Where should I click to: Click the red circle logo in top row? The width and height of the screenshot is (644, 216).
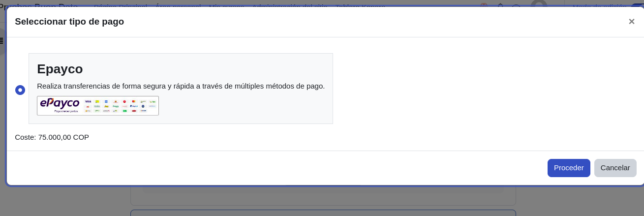pos(124,101)
